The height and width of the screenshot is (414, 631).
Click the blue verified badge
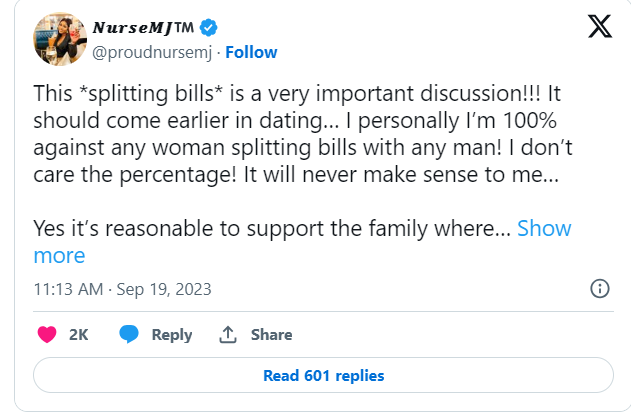(x=207, y=27)
